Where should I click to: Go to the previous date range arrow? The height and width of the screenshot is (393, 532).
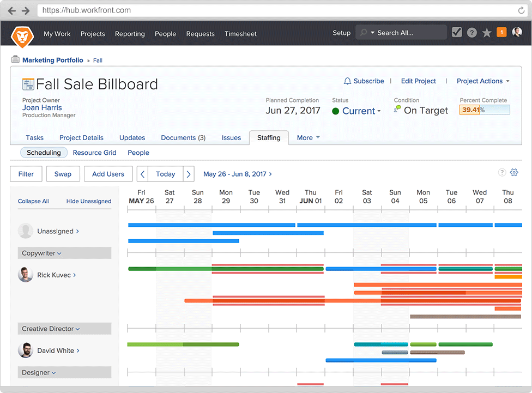click(142, 174)
